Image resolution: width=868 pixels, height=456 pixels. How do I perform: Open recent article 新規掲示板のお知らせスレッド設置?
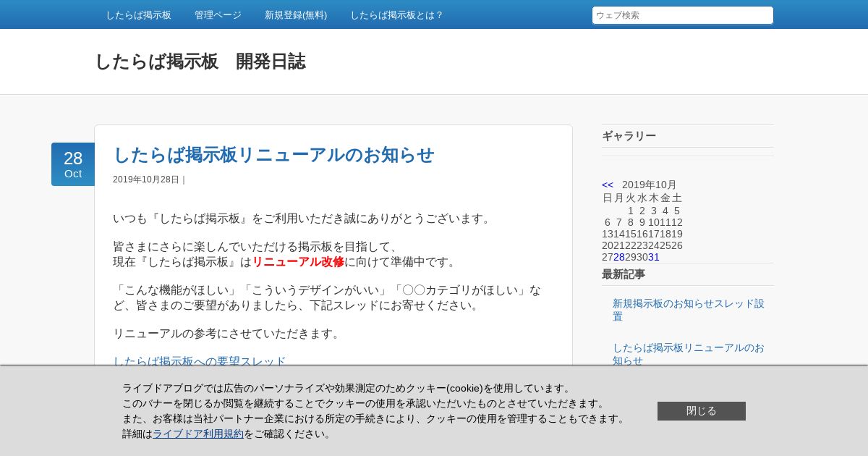tap(689, 310)
